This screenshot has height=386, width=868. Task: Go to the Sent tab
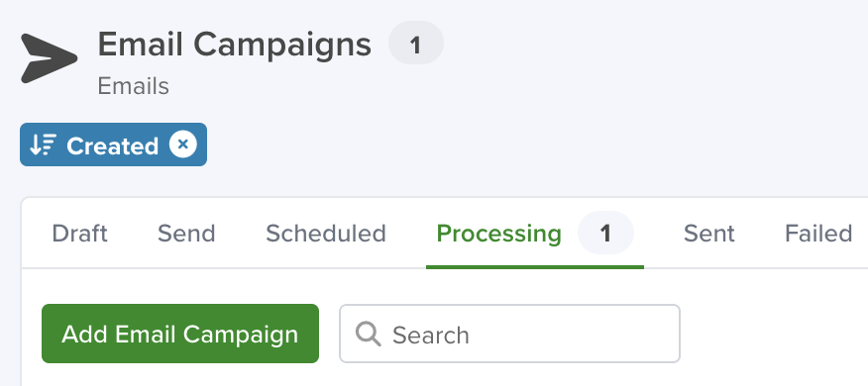click(709, 234)
